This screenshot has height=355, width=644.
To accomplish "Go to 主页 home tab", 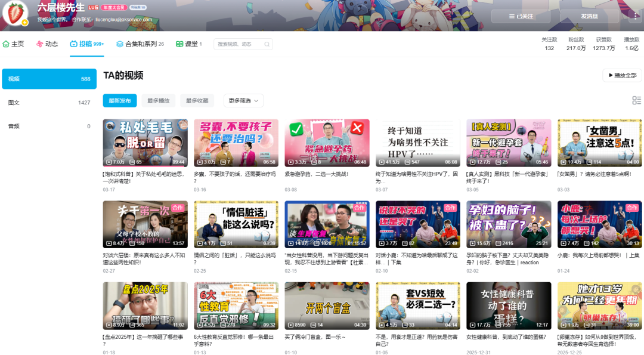I will pyautogui.click(x=14, y=44).
